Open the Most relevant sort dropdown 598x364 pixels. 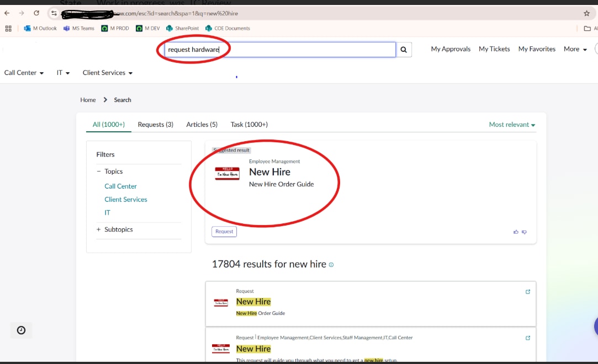pyautogui.click(x=511, y=124)
